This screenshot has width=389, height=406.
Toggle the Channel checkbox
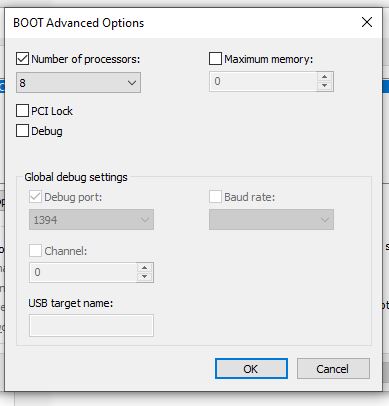[x=35, y=250]
